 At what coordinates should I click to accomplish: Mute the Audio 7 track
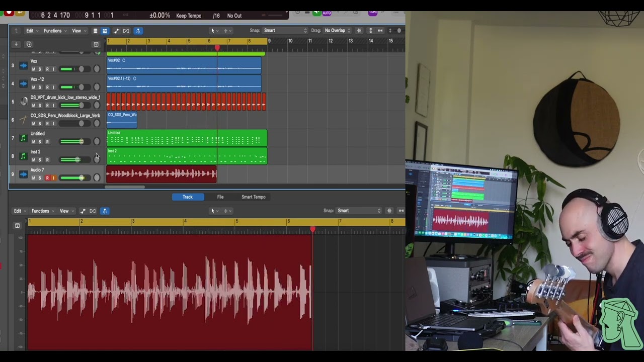pyautogui.click(x=34, y=178)
